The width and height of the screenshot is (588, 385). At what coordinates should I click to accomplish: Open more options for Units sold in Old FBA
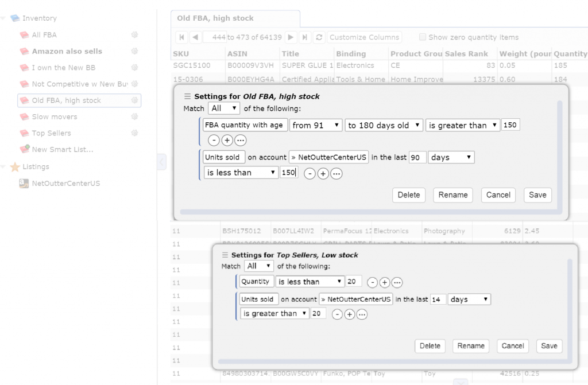[x=336, y=174]
